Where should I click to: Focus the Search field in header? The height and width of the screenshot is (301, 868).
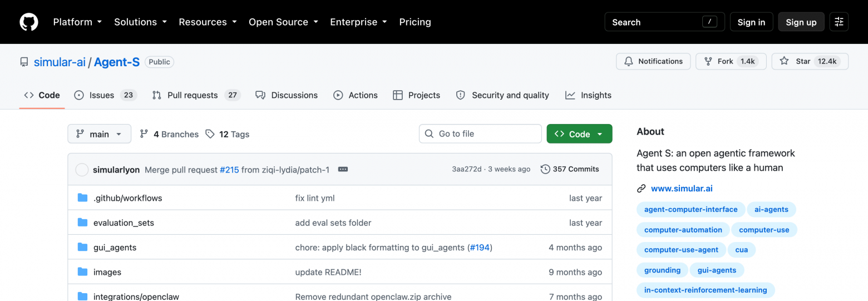click(665, 22)
